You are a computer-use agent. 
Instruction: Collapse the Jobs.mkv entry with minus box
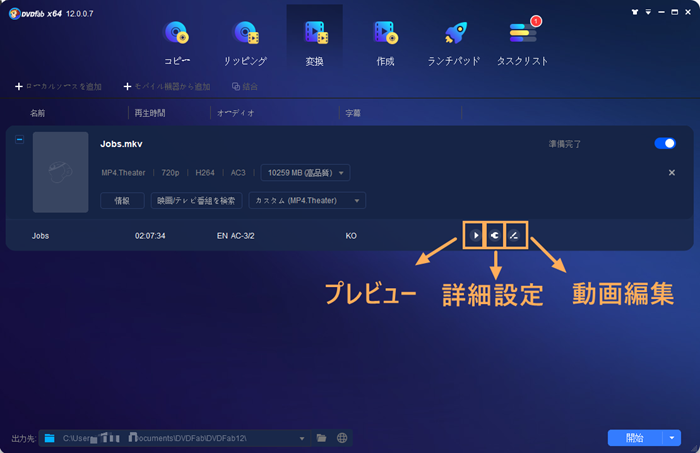pos(20,140)
